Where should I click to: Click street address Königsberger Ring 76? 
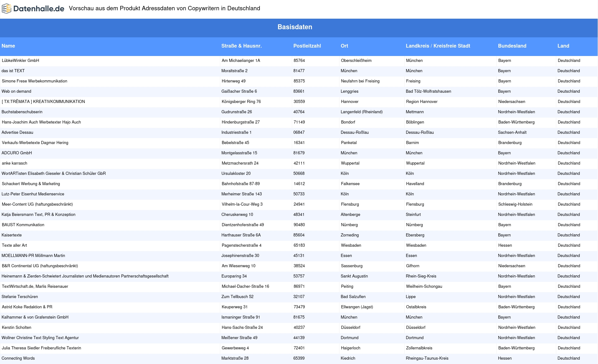coord(241,102)
